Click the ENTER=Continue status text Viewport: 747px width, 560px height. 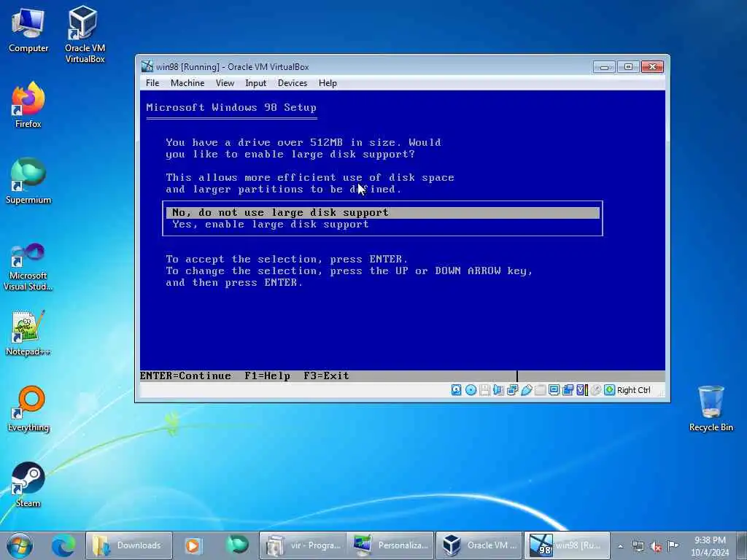(185, 376)
